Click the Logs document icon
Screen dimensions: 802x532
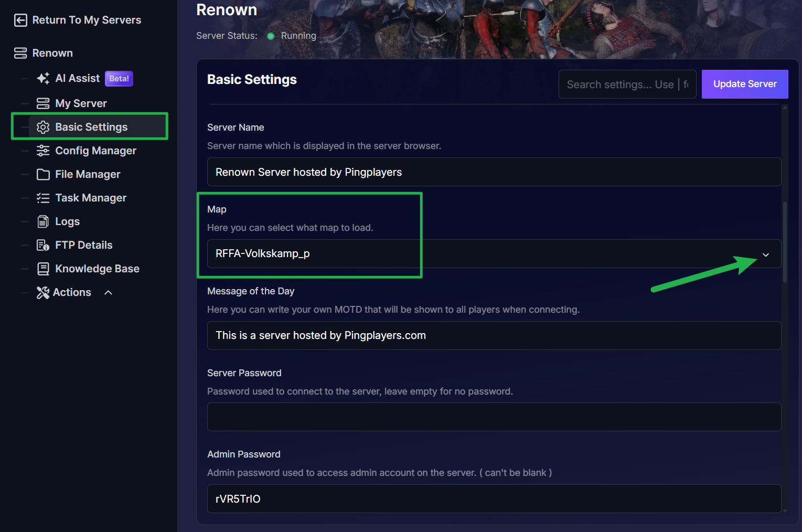(x=43, y=221)
